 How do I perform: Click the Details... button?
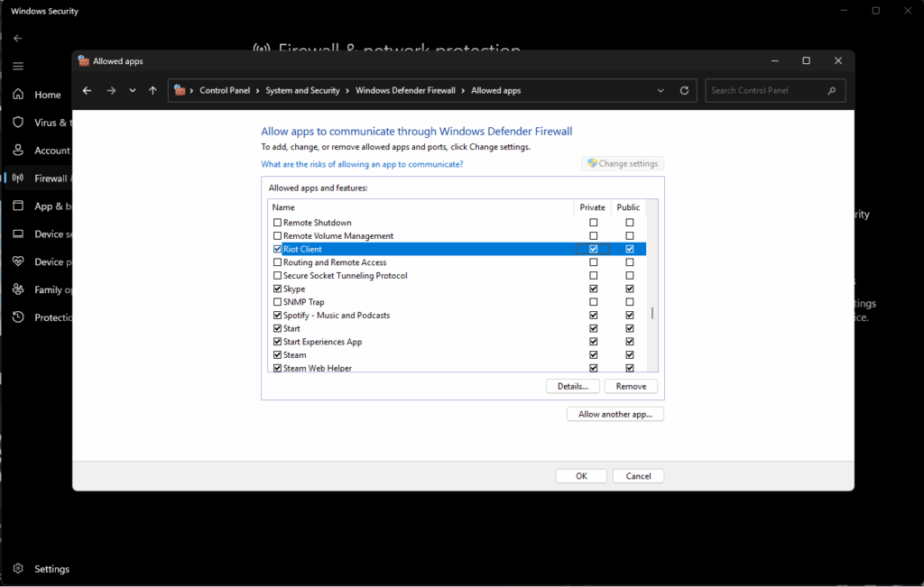click(573, 386)
